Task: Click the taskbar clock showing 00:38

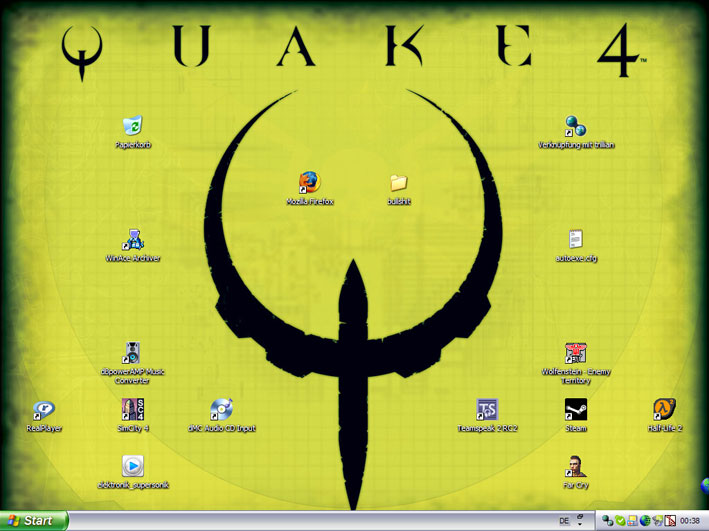Action: coord(690,521)
